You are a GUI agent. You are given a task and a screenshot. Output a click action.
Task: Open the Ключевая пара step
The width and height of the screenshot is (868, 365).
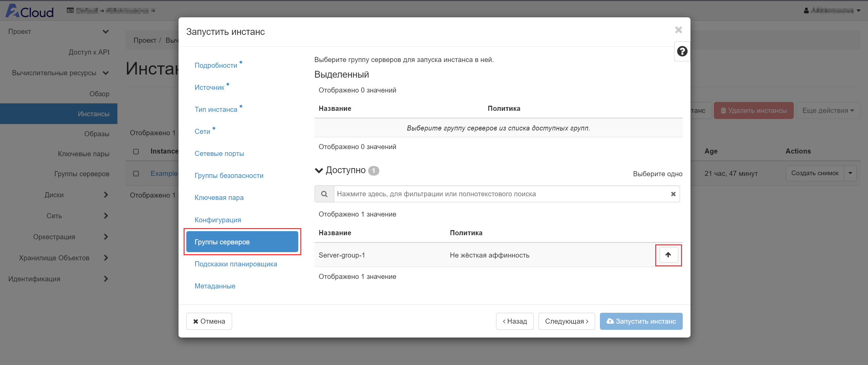coord(219,198)
